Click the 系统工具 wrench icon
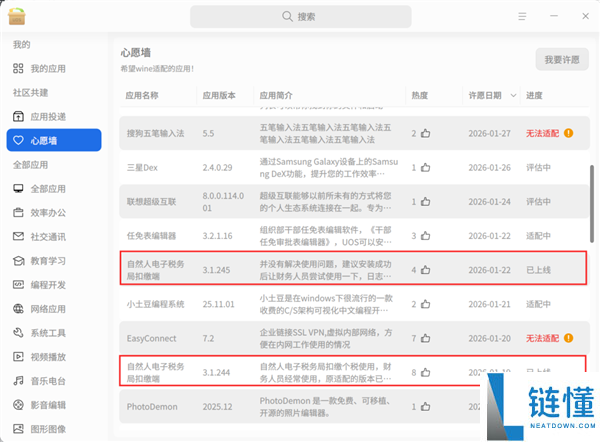 [18, 333]
